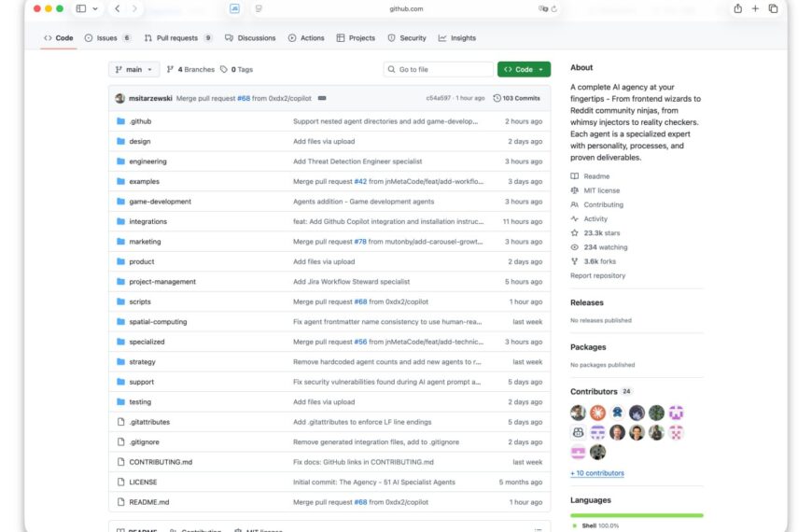Open the .gitattributes file icon

coord(120,422)
